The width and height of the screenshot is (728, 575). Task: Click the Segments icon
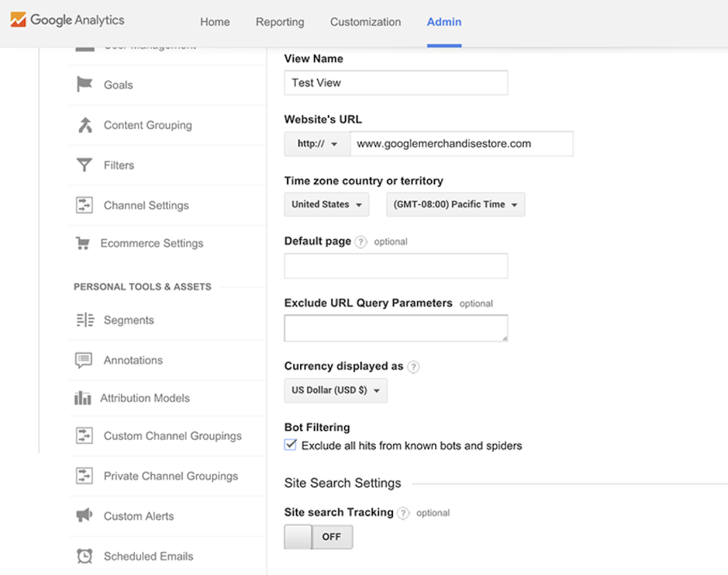[85, 320]
